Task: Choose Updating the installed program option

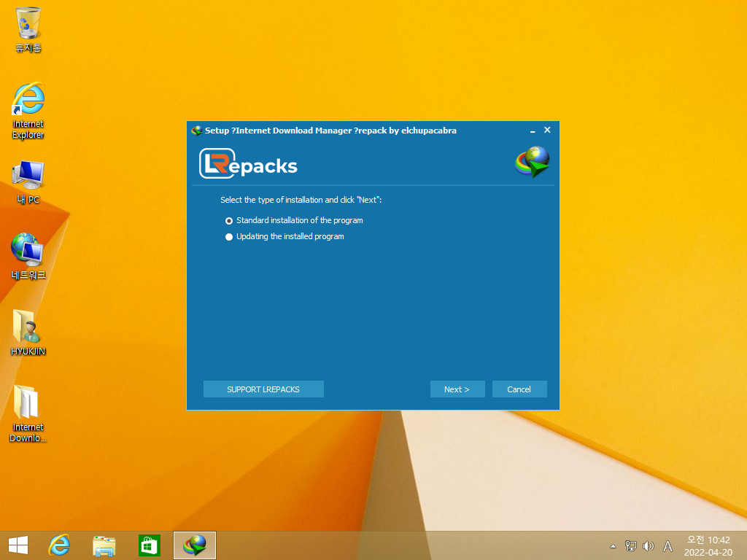Action: click(x=285, y=237)
